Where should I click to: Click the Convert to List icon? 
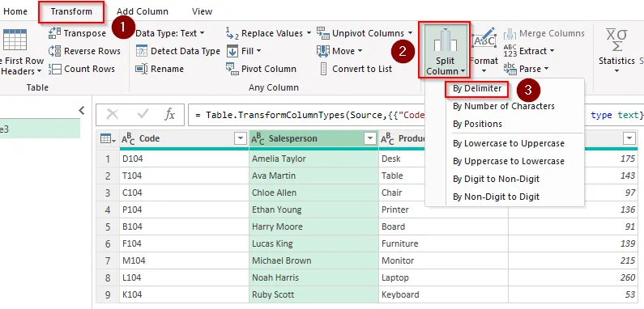(324, 69)
